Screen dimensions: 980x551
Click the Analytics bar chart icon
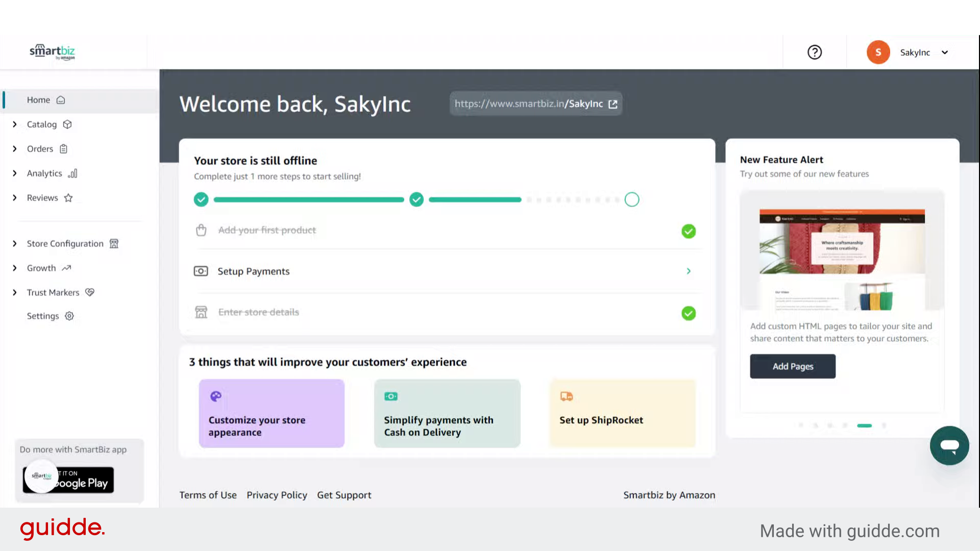tap(72, 173)
